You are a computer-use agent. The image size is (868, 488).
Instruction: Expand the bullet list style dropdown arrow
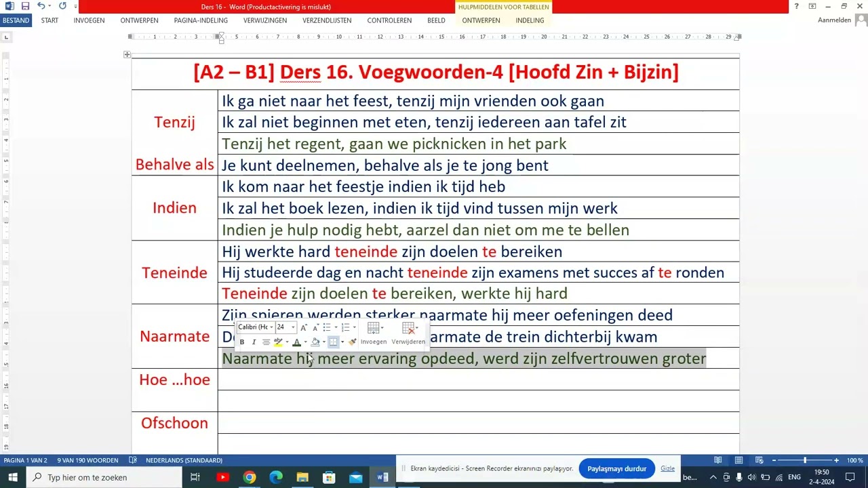(x=336, y=327)
